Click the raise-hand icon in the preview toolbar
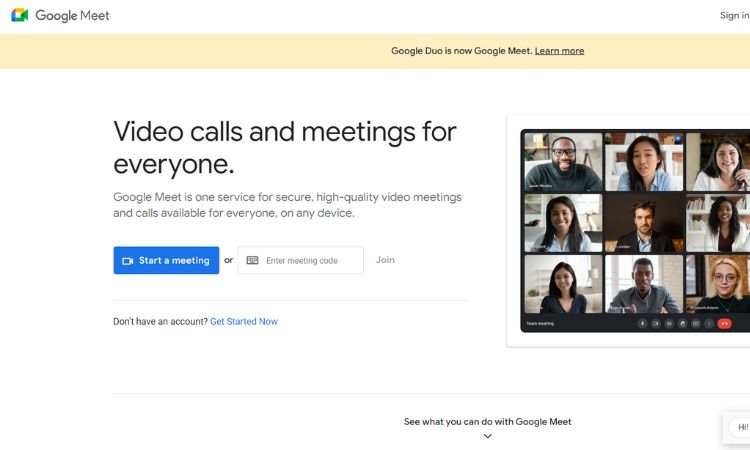750x450 pixels. pos(683,324)
